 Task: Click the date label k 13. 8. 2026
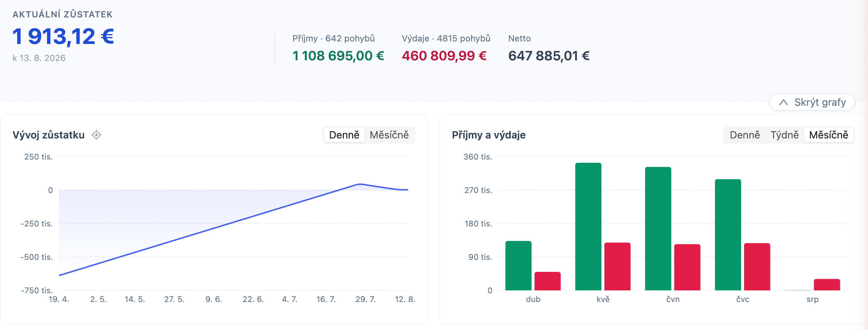click(39, 58)
